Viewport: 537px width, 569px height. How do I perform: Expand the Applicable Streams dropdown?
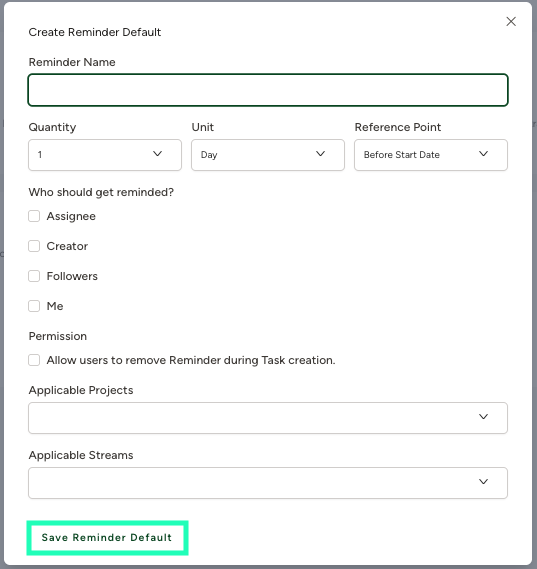(x=268, y=483)
